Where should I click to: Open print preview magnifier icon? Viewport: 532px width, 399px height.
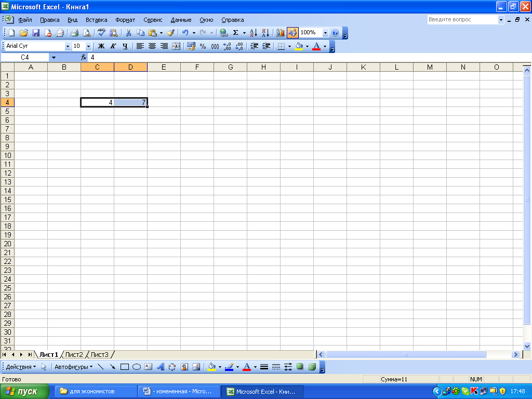click(87, 33)
